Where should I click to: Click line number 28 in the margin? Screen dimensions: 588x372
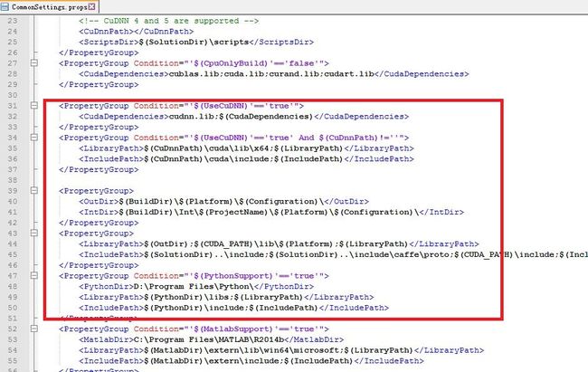pyautogui.click(x=13, y=74)
